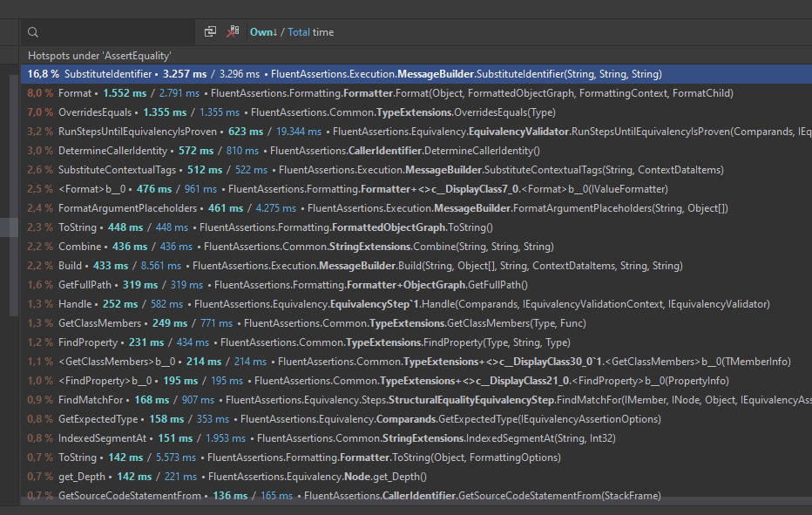The height and width of the screenshot is (515, 812).
Task: Click the window-switch toolbar icon
Action: (x=210, y=31)
